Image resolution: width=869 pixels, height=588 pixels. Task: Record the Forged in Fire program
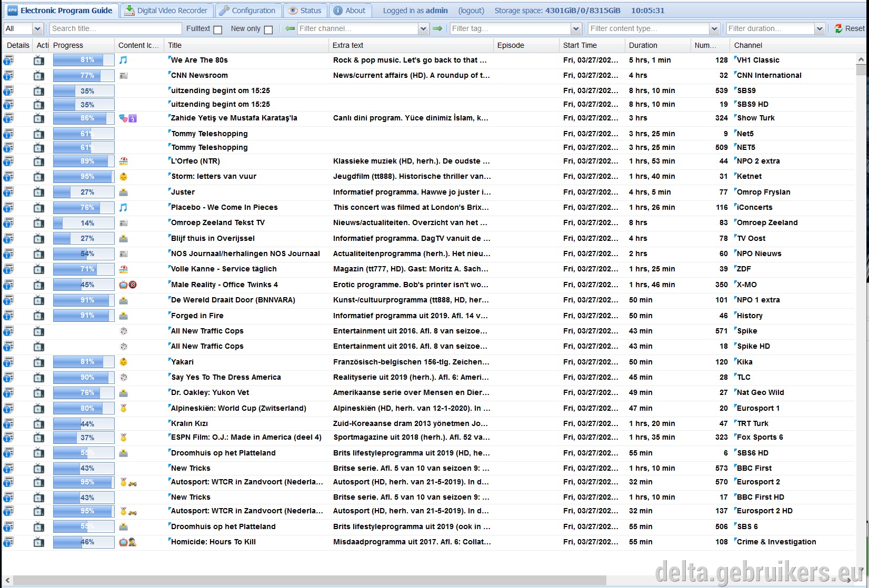[39, 316]
